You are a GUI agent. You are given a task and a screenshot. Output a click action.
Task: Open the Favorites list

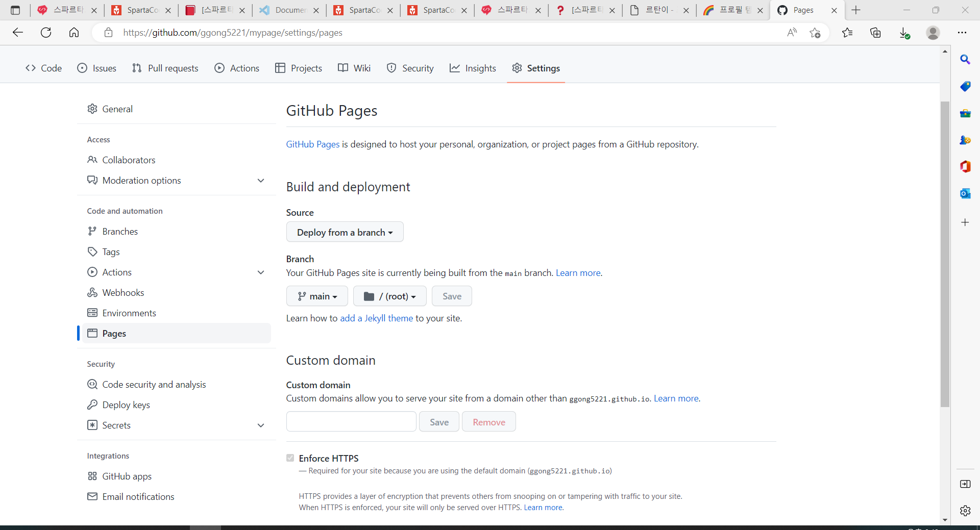[x=847, y=33]
